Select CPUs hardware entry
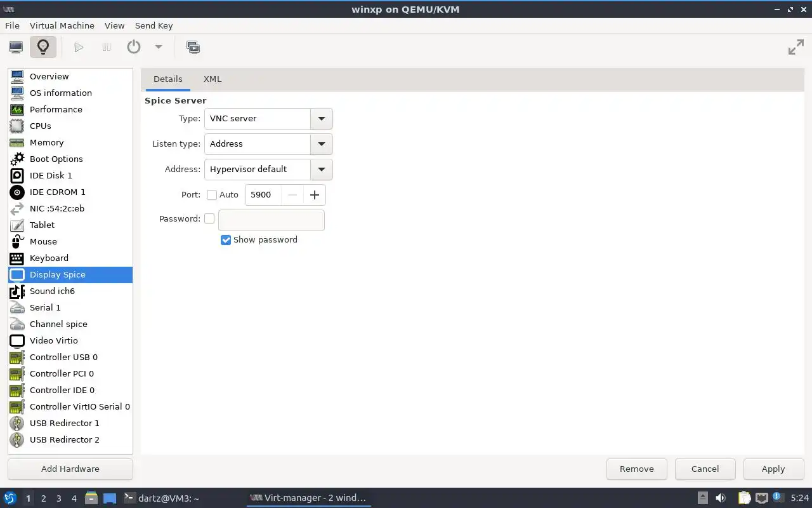Image resolution: width=812 pixels, height=508 pixels. pos(70,126)
